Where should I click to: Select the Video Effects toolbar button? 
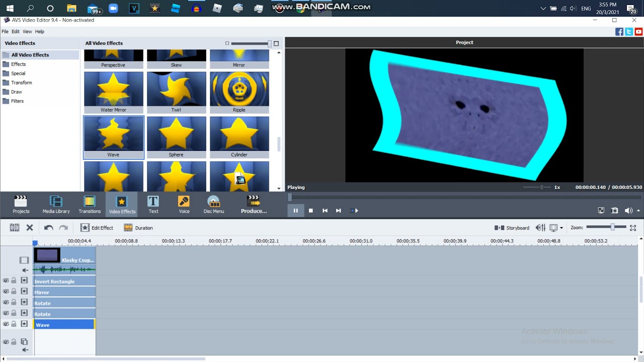click(122, 205)
